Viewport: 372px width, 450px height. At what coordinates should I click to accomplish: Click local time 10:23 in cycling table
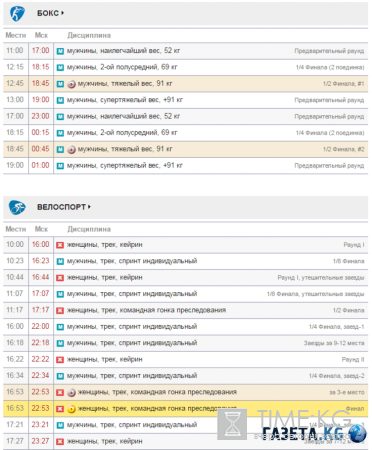[15, 261]
